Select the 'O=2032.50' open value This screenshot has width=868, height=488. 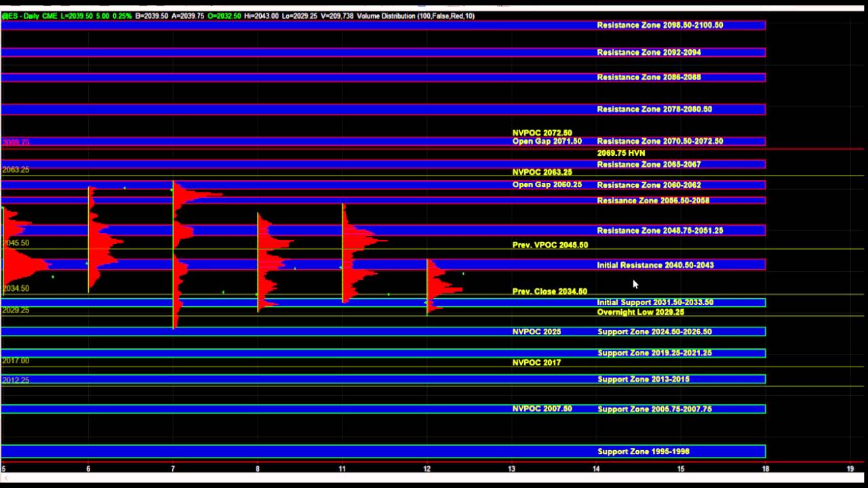click(224, 16)
